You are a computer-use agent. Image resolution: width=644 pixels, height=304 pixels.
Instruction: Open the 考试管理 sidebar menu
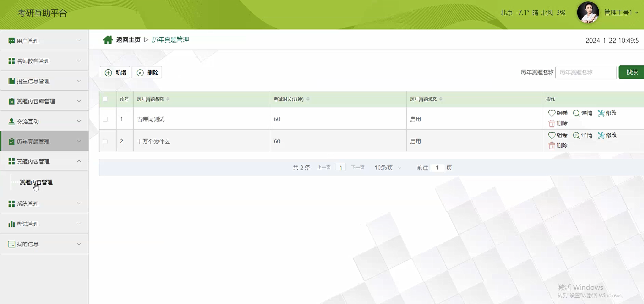(x=44, y=223)
